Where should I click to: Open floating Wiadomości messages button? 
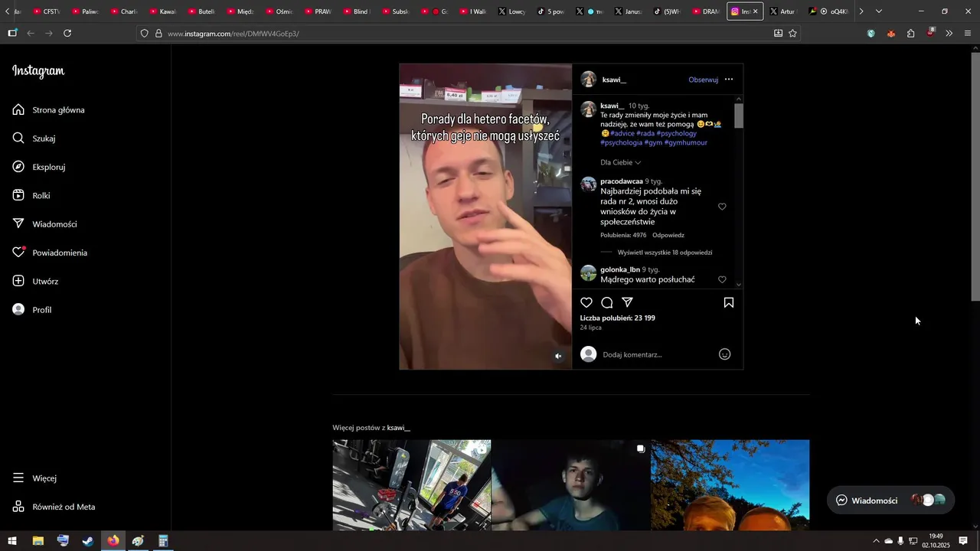[x=890, y=500]
